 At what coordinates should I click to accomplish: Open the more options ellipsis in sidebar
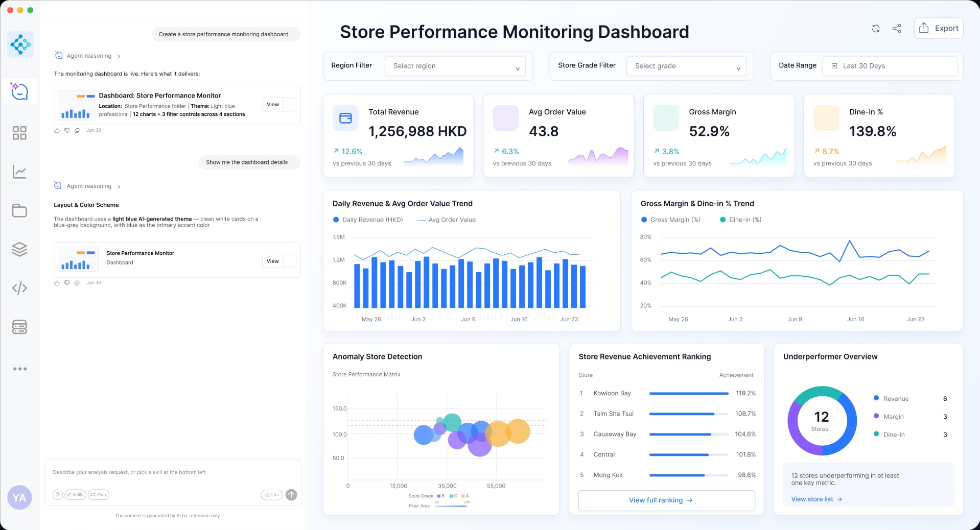coord(20,369)
